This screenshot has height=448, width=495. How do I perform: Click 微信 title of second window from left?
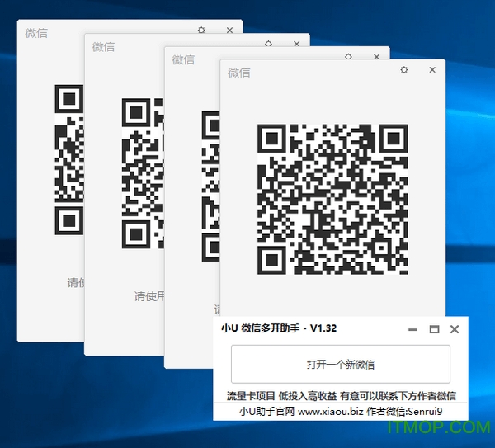pyautogui.click(x=103, y=46)
